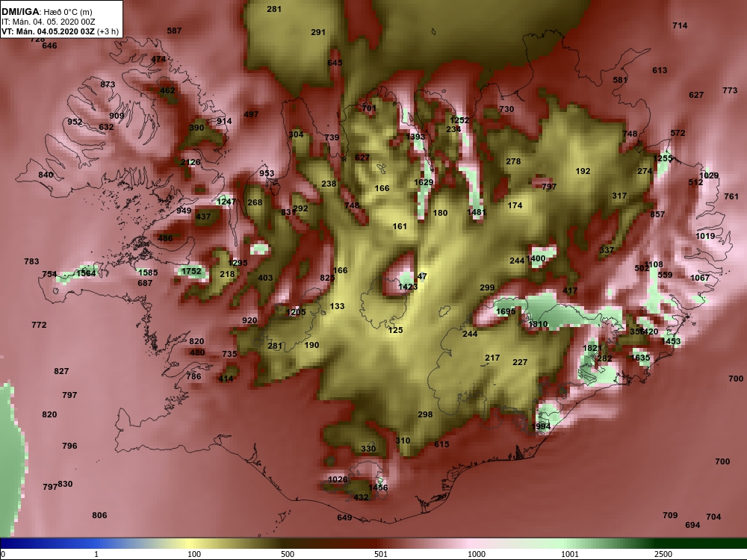Click the legend label '2500' on the color scale
Image resolution: width=747 pixels, height=560 pixels.
coord(663,554)
